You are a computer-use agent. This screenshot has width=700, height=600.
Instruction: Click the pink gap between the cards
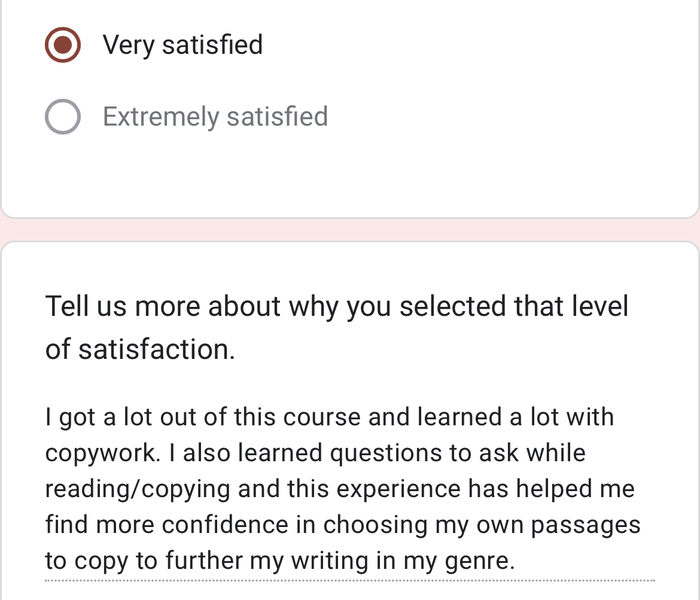[350, 230]
